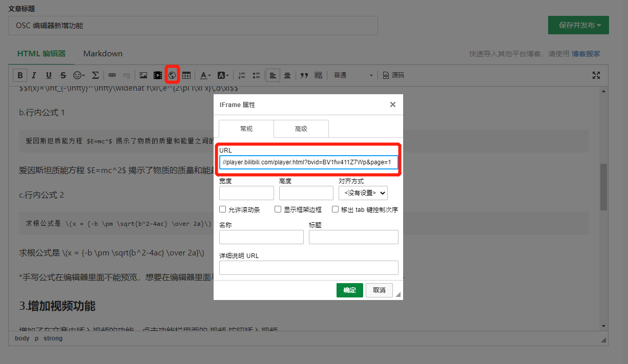Switch to the 常规 tab
628x364 pixels.
246,129
